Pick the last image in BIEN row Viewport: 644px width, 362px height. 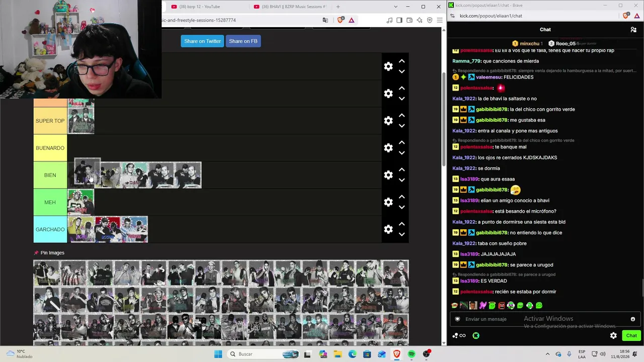188,175
